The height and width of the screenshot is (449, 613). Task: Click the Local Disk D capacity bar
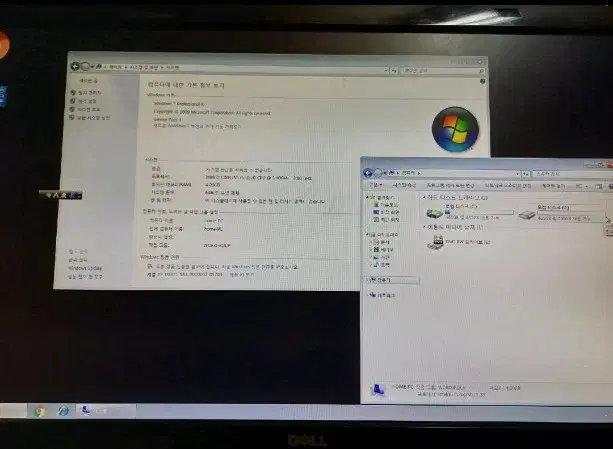pos(571,213)
